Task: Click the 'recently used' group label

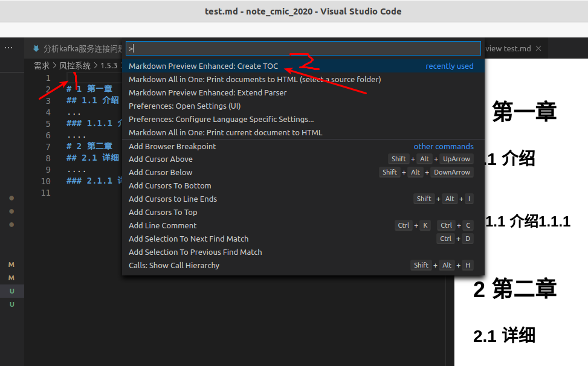Action: pyautogui.click(x=449, y=66)
